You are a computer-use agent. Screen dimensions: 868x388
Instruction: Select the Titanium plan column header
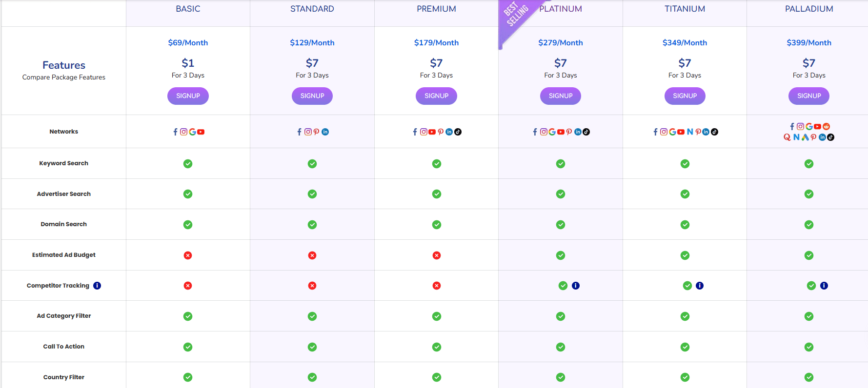tap(685, 9)
